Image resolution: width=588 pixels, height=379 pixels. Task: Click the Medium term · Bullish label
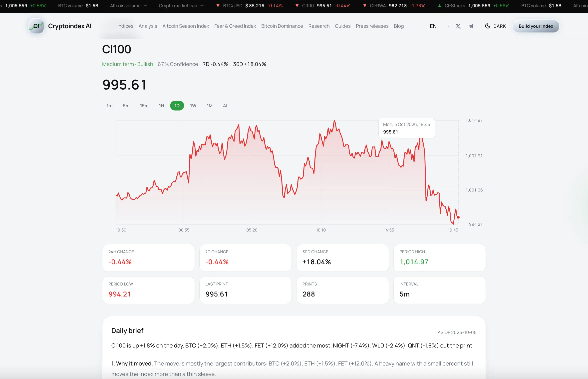pos(127,64)
